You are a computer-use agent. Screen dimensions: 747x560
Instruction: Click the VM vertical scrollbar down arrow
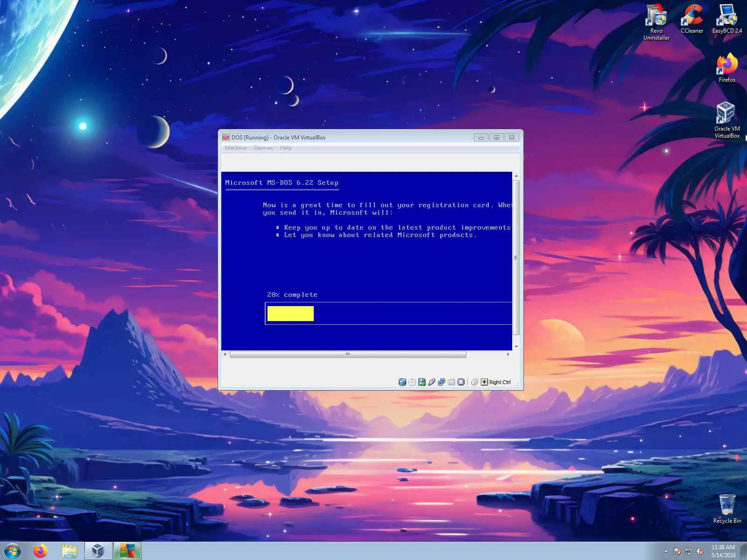[x=516, y=346]
